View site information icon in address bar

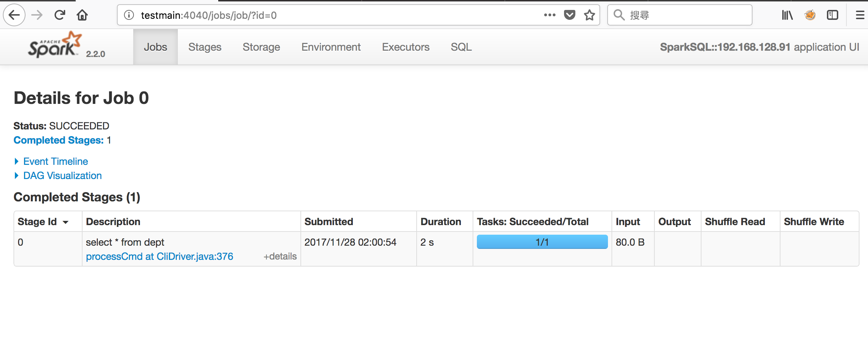click(x=129, y=15)
